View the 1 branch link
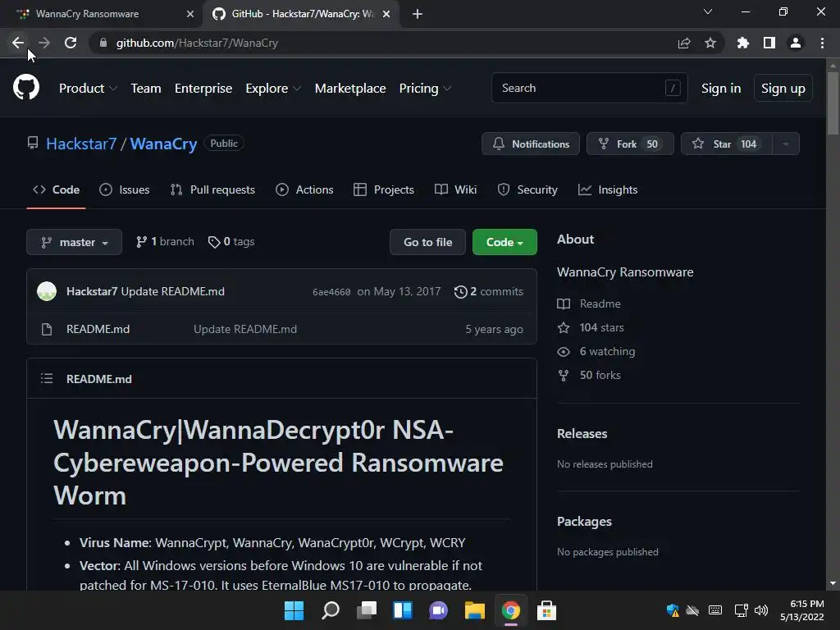This screenshot has width=840, height=630. [x=165, y=242]
